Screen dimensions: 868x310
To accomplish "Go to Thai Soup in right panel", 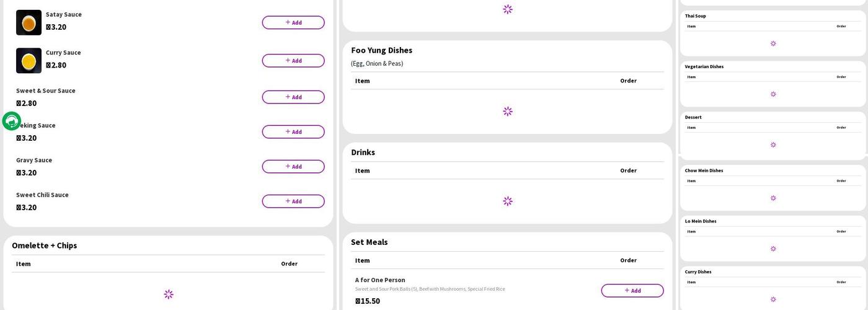I will pyautogui.click(x=695, y=16).
